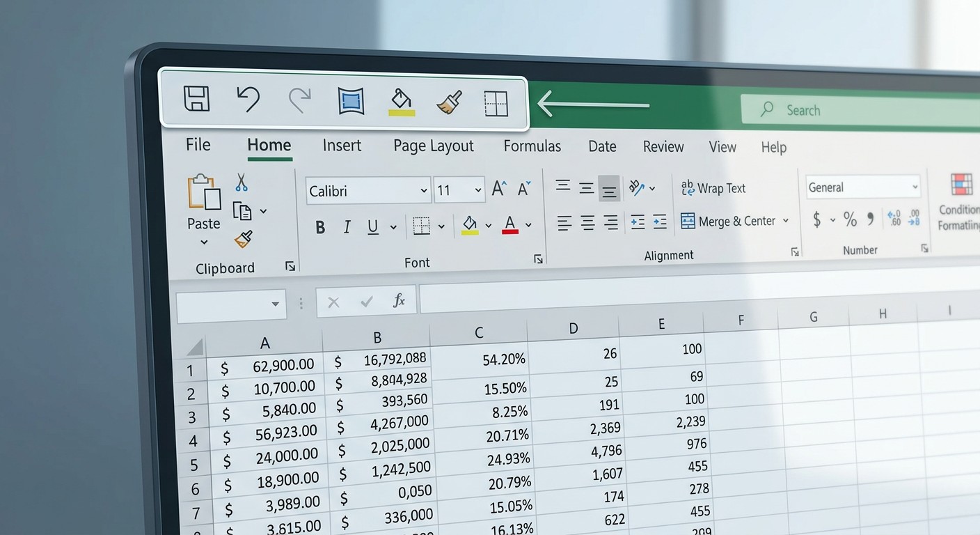The width and height of the screenshot is (980, 535).
Task: Click the Top Align icon
Action: (x=563, y=186)
